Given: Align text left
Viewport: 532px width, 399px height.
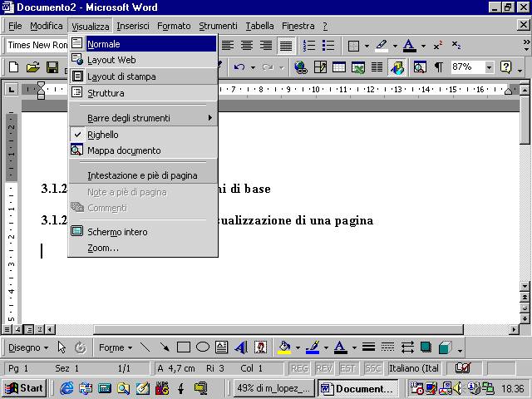Looking at the screenshot, I should (228, 45).
